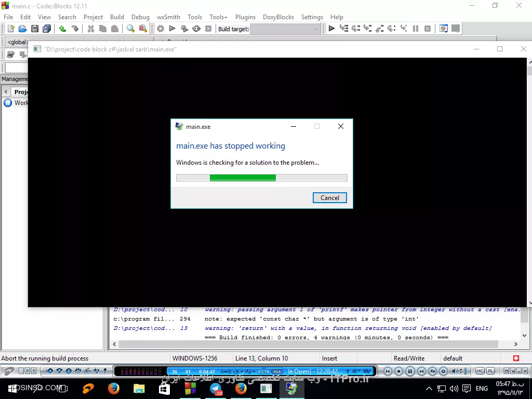This screenshot has height=399, width=532.
Task: Click the Next line debug icon
Action: point(355,29)
